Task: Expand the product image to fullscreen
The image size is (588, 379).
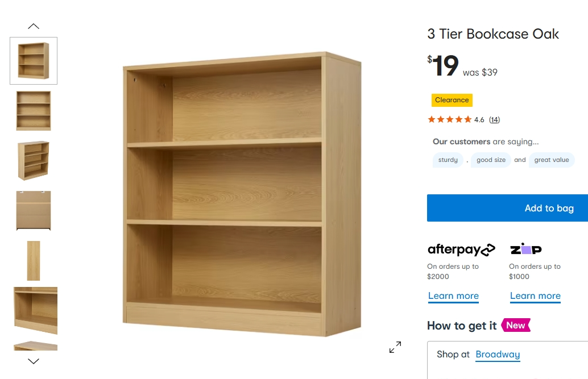Action: [395, 347]
